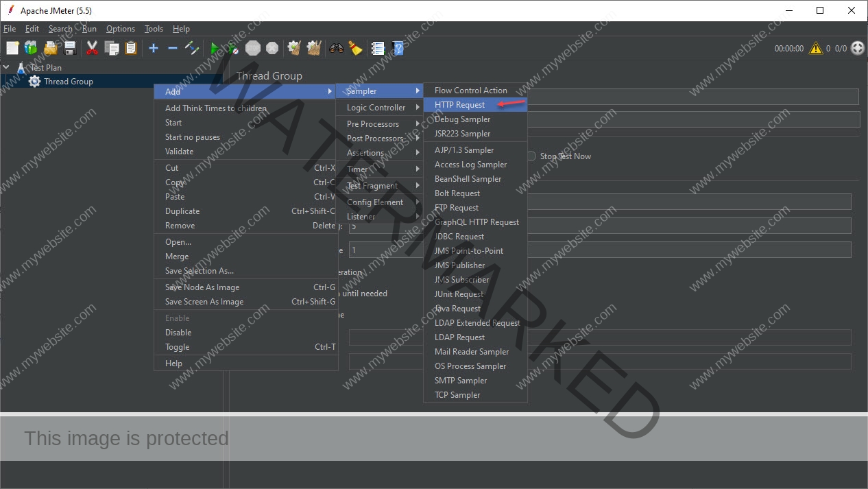868x489 pixels.
Task: Cut the selected element using scissors icon
Action: tap(92, 48)
